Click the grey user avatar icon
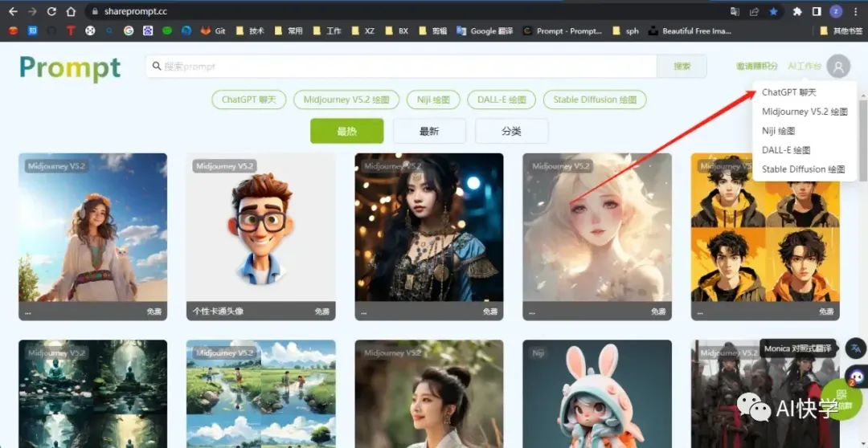Viewport: 868px width, 448px height. (x=838, y=67)
